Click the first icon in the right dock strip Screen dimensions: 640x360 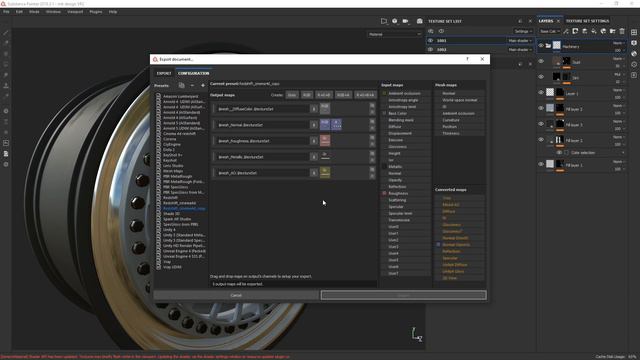[x=634, y=32]
